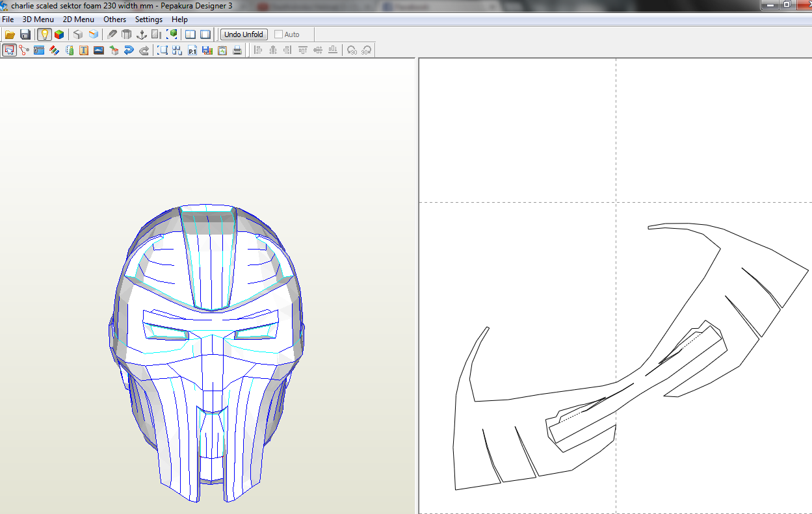Open the 3D Menu
The image size is (812, 514).
(x=38, y=19)
